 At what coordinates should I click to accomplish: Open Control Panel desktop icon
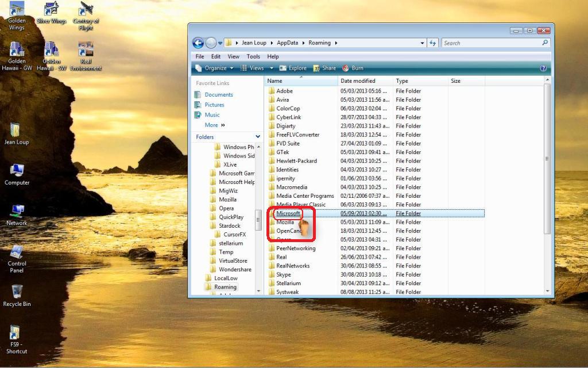(x=17, y=259)
